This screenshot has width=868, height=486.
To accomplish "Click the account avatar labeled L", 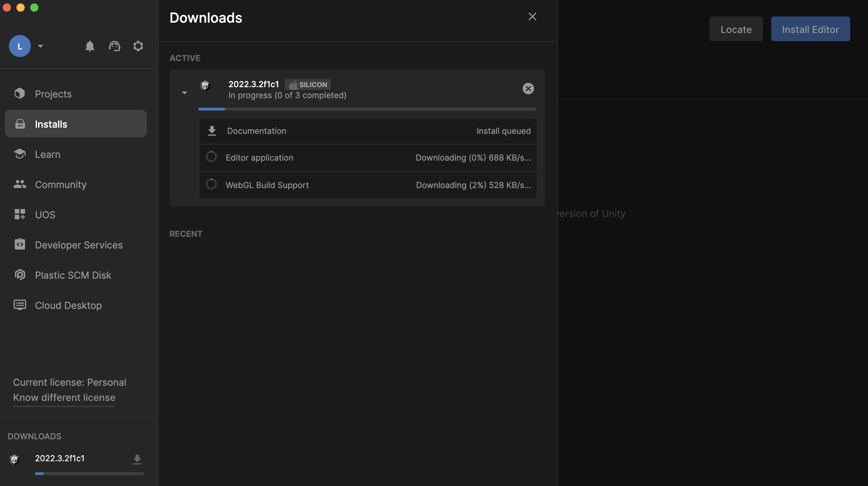I will click(x=20, y=46).
